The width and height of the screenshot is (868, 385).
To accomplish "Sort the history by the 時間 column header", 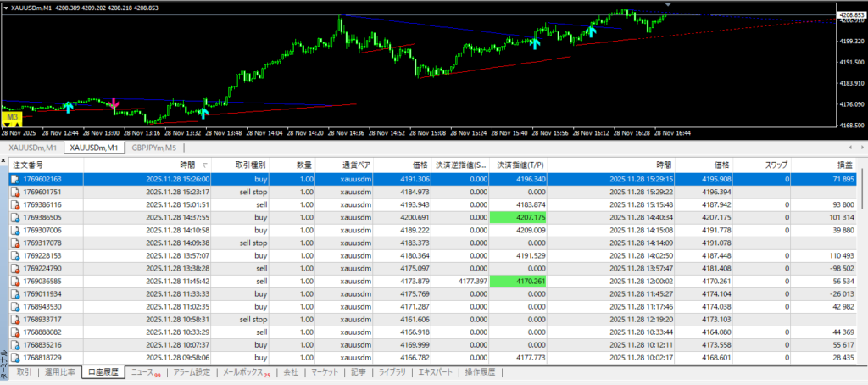I will pyautogui.click(x=186, y=165).
